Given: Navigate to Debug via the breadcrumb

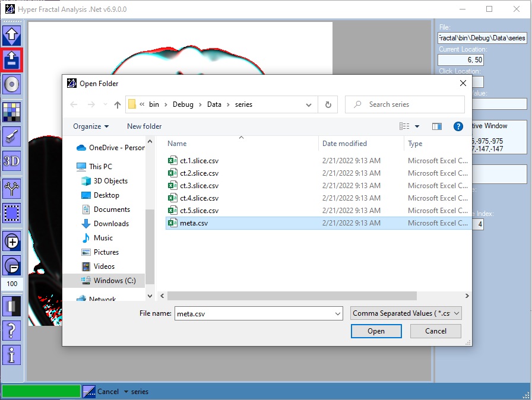Looking at the screenshot, I should (183, 104).
